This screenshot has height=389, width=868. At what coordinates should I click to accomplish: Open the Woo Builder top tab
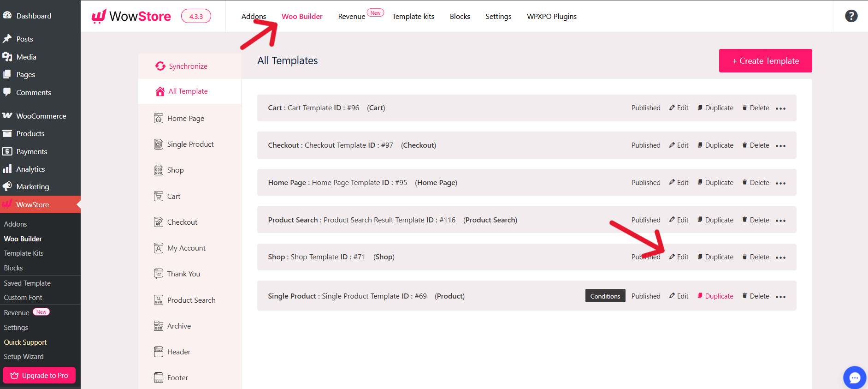coord(302,17)
